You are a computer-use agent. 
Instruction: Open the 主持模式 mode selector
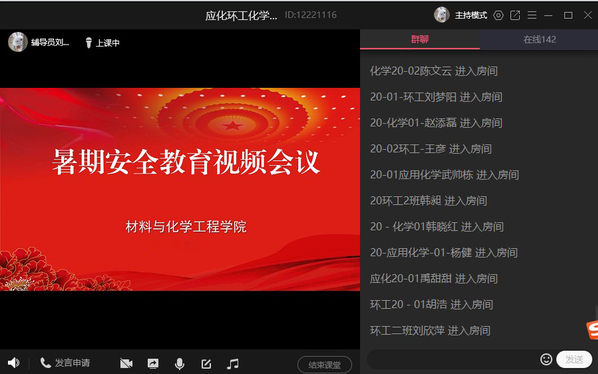pyautogui.click(x=471, y=15)
